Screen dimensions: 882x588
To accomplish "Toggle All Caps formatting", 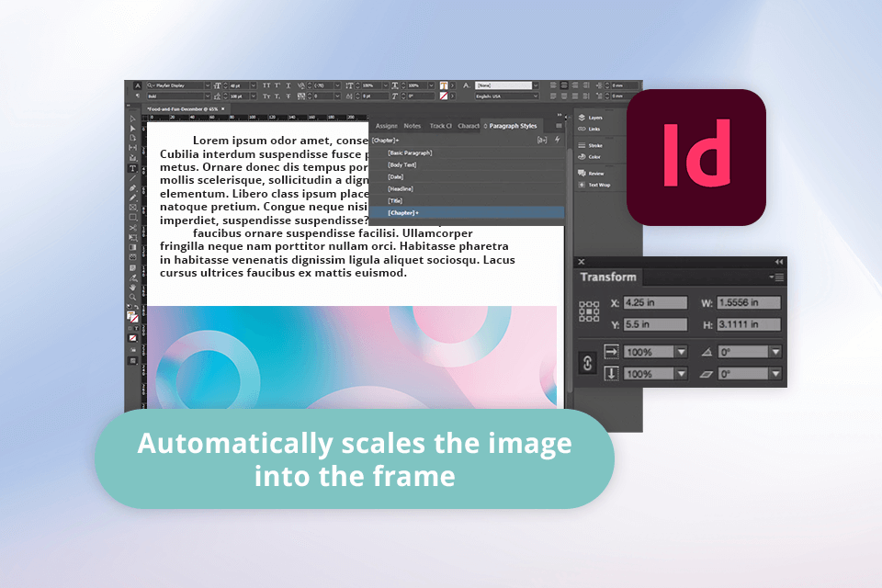I will pos(266,85).
